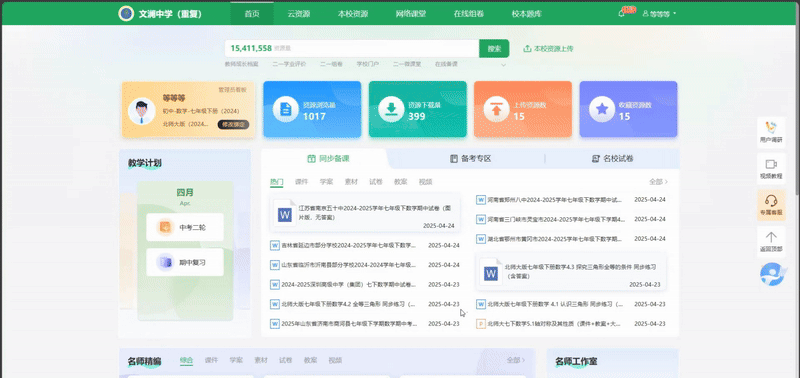Open 北师大版七年级下册数学4.2 全等三角形 item
Screen dimensions: 800x378
[348, 304]
